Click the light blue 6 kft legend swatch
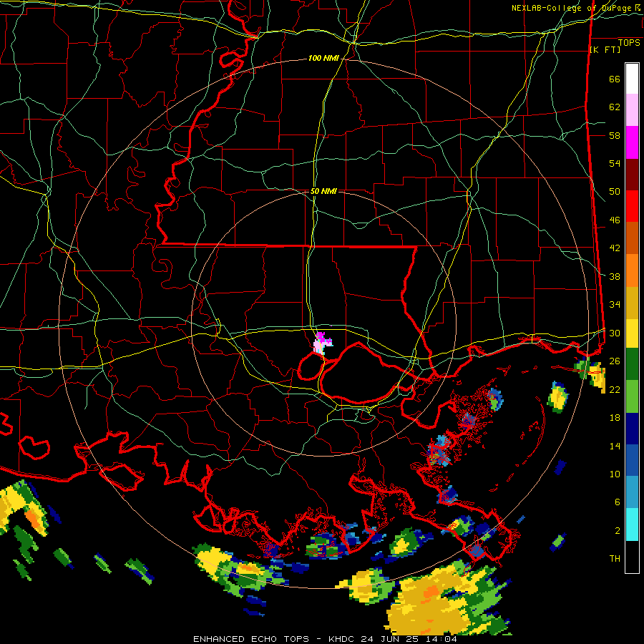The width and height of the screenshot is (644, 644). coord(632,492)
